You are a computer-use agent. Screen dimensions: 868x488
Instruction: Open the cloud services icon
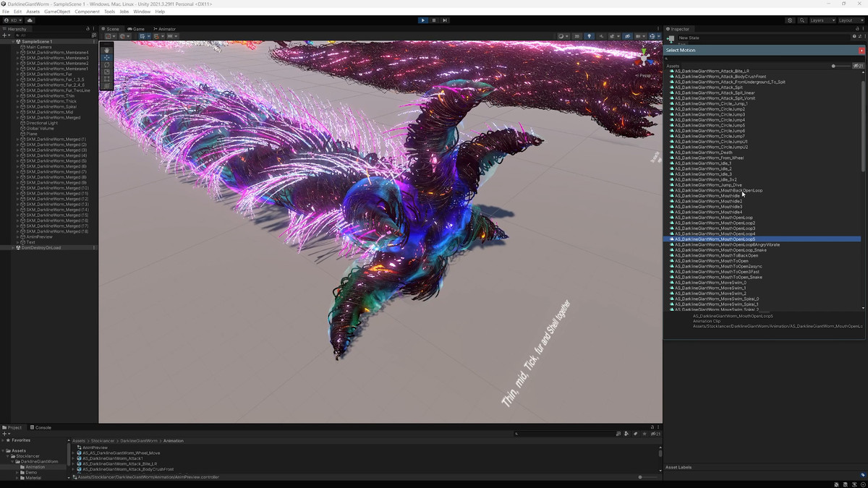point(30,20)
